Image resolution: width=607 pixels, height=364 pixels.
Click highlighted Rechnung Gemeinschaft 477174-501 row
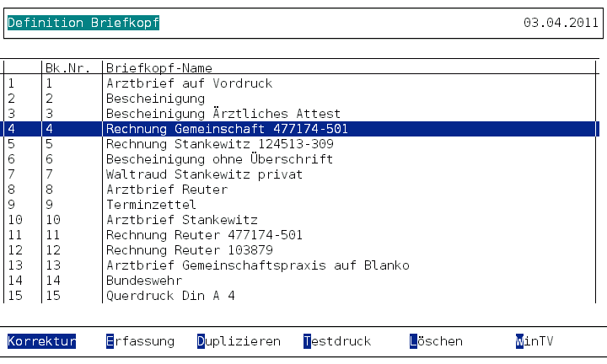[301, 129]
